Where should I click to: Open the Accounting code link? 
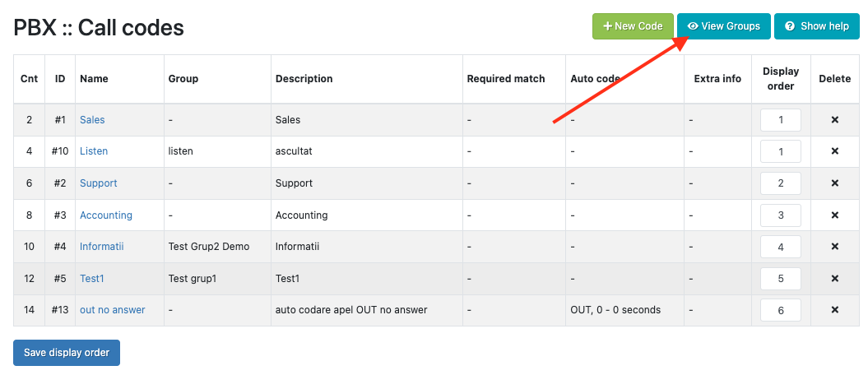pos(106,215)
